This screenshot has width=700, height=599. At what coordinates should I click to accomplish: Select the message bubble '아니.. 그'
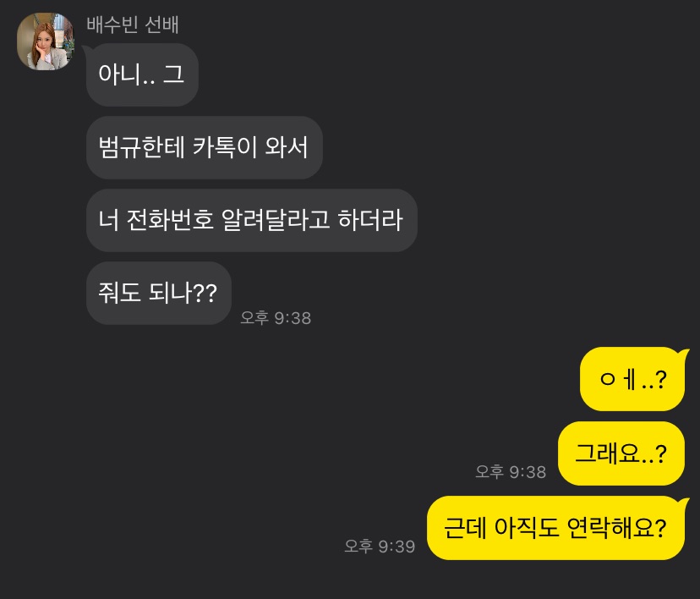click(x=142, y=74)
